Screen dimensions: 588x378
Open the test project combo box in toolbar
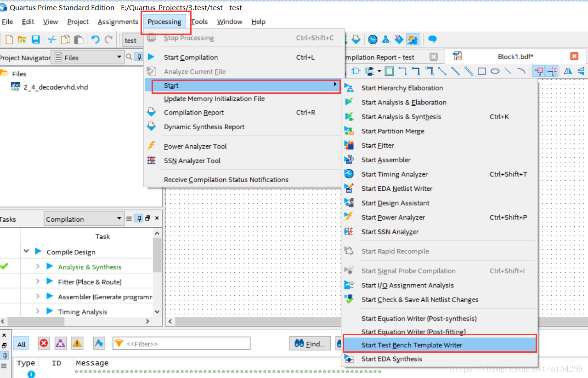pos(133,40)
